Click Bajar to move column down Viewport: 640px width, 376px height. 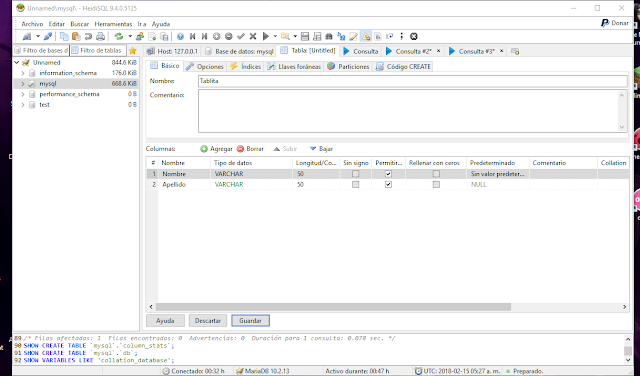(x=321, y=149)
